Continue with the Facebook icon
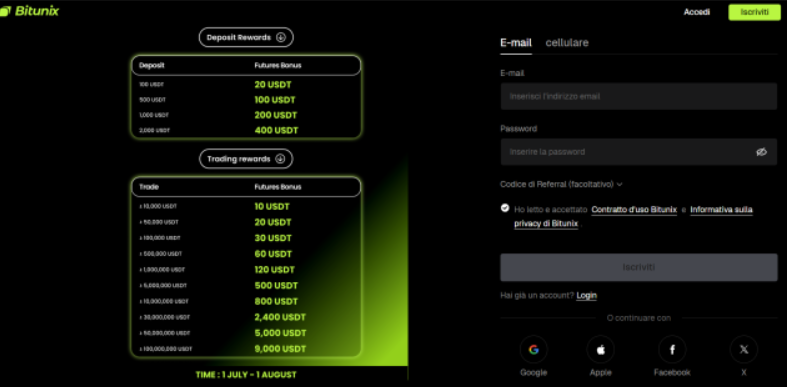 672,349
